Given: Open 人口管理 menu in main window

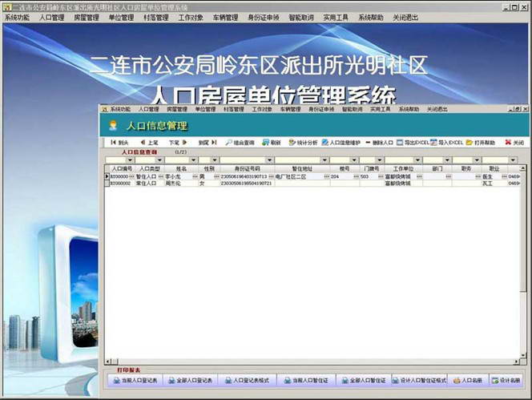Looking at the screenshot, I should pos(52,18).
